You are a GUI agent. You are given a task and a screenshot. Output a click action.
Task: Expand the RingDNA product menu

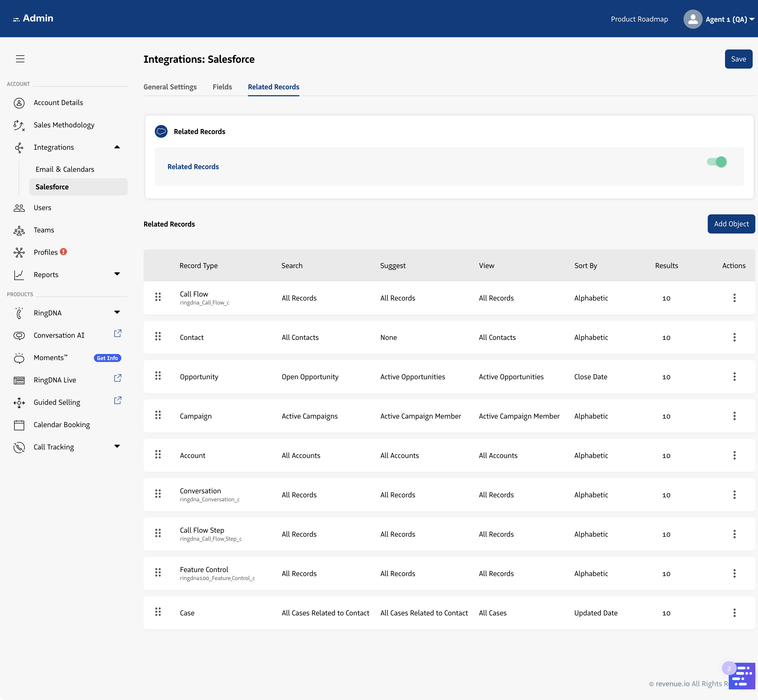[x=117, y=312]
